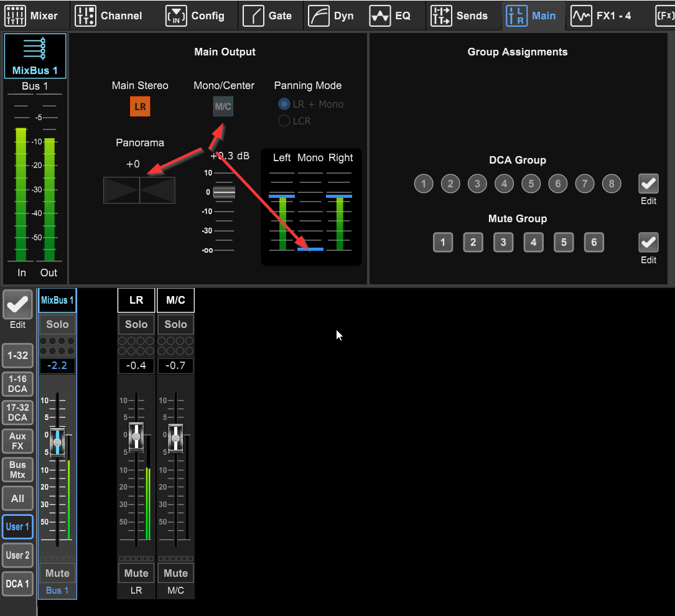Assign to DCA Group 2
The width and height of the screenshot is (675, 616).
pyautogui.click(x=450, y=184)
